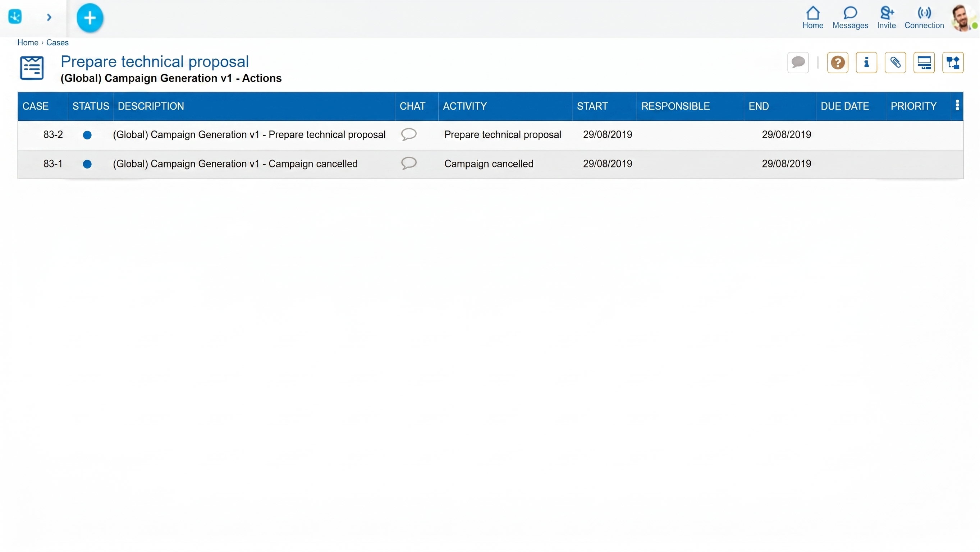Screen dimensions: 980x552
Task: Show case information with the i icon
Action: pos(867,63)
